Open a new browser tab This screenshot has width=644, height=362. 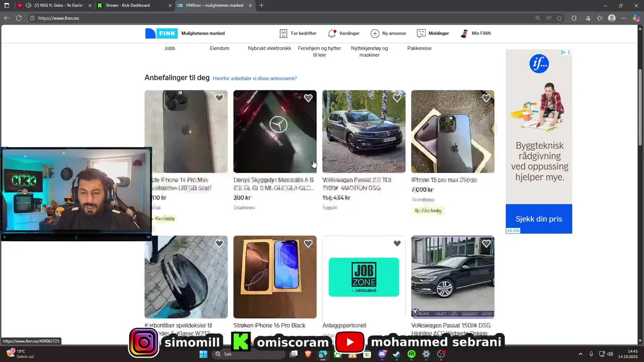coord(261,6)
